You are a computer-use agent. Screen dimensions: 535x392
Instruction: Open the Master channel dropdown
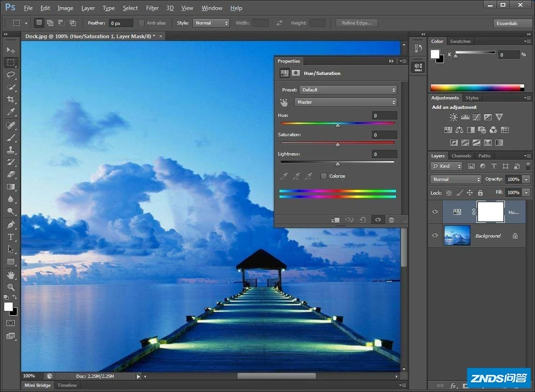point(346,102)
